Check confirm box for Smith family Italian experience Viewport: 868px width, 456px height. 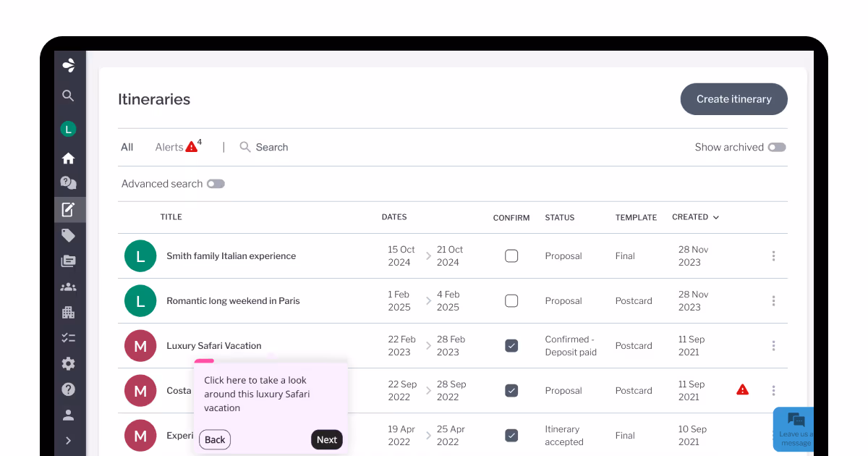click(511, 256)
